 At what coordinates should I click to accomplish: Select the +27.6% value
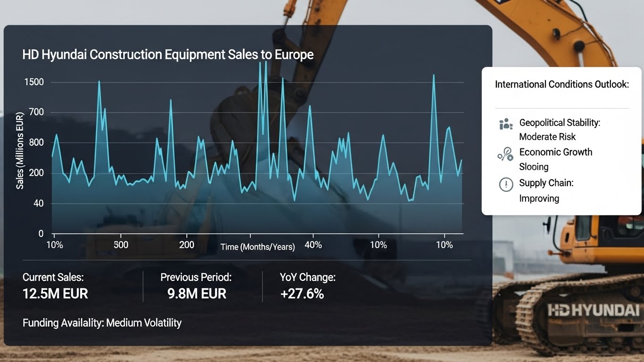click(x=302, y=294)
